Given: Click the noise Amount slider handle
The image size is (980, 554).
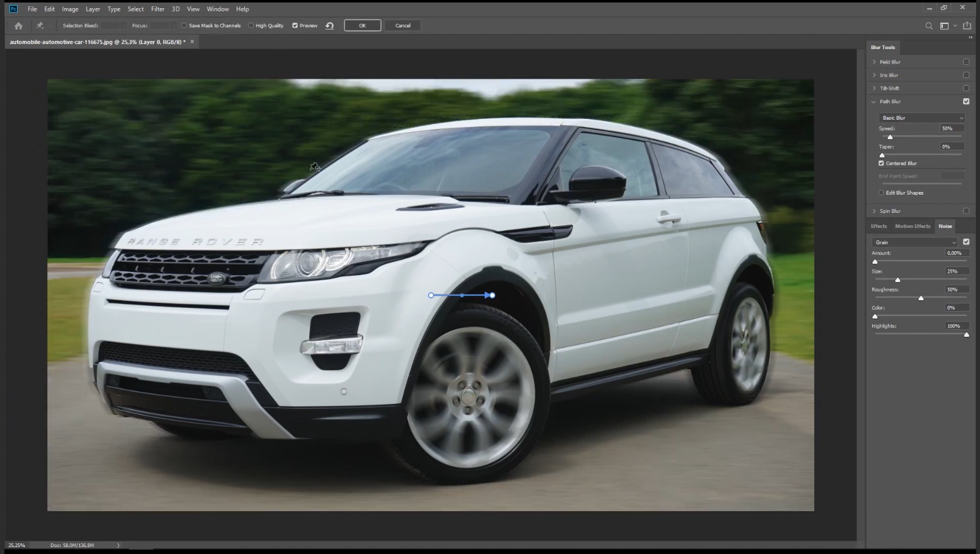Looking at the screenshot, I should (x=875, y=261).
